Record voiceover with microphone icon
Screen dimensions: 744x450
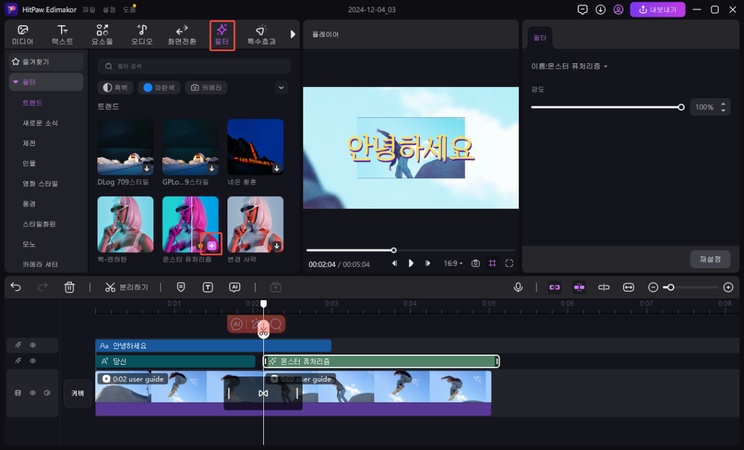pos(518,287)
